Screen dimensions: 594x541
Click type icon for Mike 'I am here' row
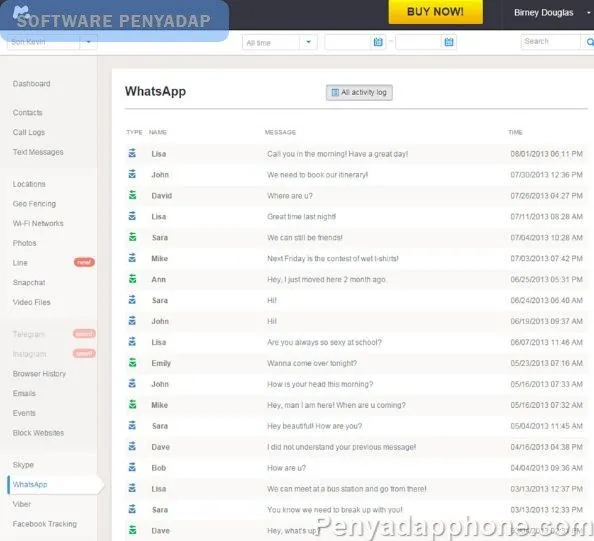[x=132, y=405]
